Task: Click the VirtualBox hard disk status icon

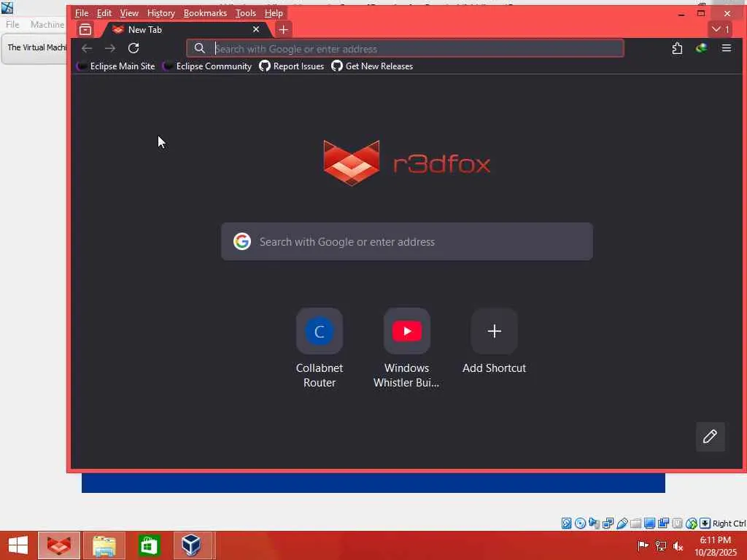Action: (566, 524)
